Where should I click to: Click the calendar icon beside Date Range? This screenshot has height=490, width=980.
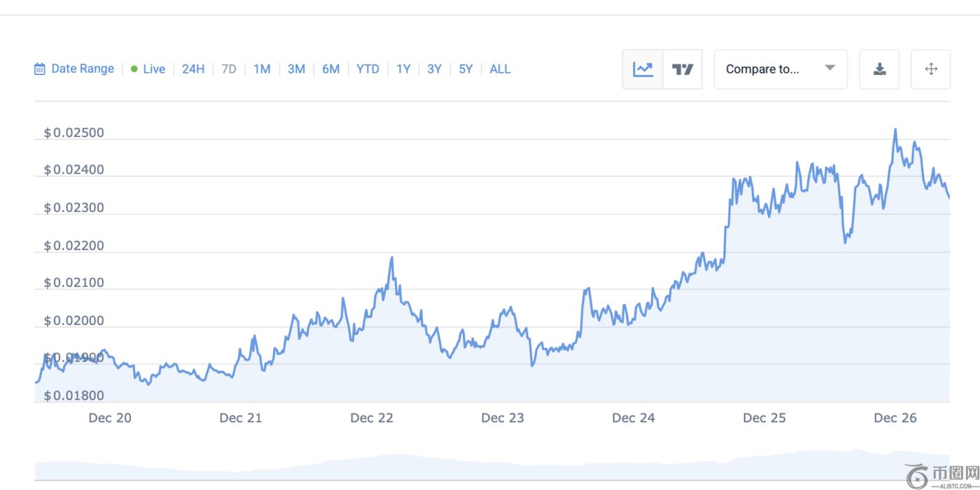[x=40, y=69]
